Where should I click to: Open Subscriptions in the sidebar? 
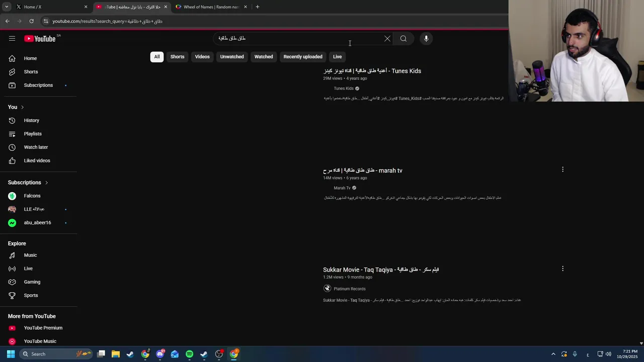coord(38,85)
